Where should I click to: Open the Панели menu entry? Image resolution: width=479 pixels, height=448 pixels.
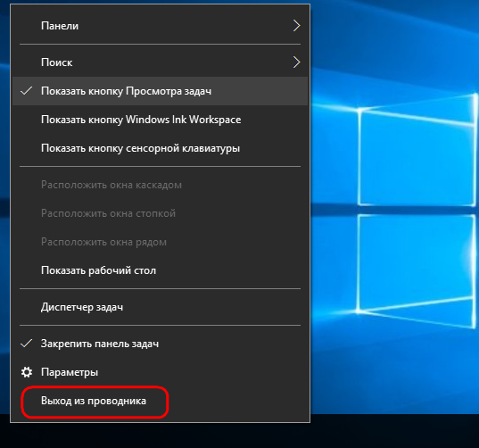pyautogui.click(x=160, y=26)
